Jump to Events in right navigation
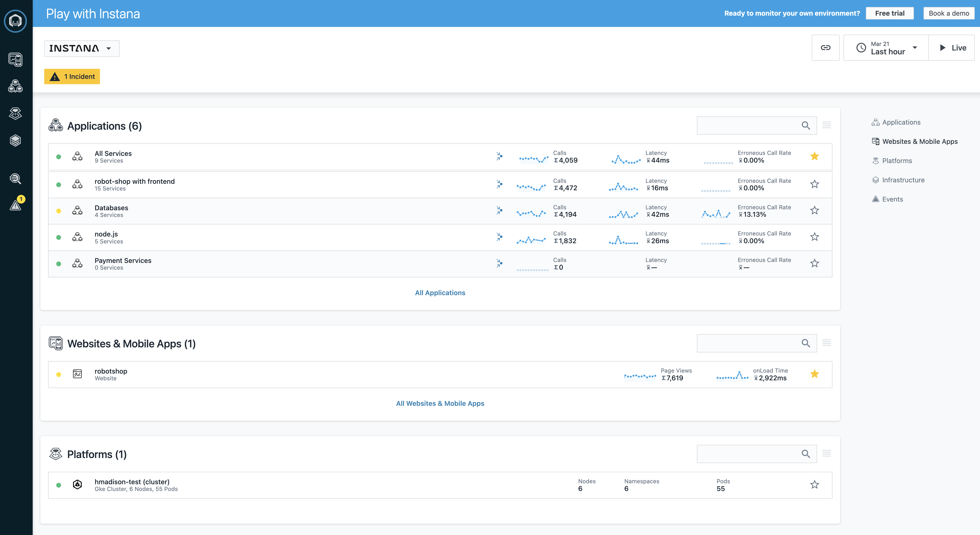 892,199
